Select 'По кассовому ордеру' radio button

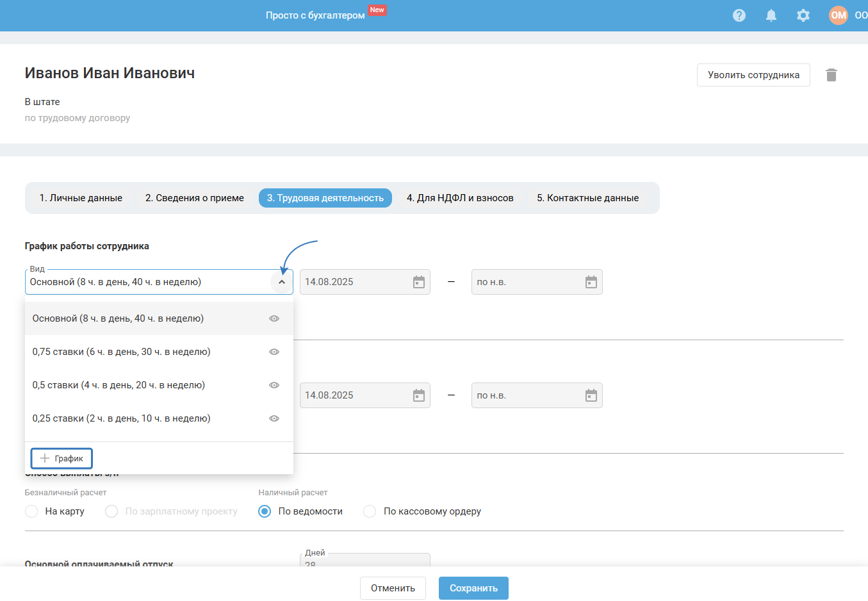370,511
